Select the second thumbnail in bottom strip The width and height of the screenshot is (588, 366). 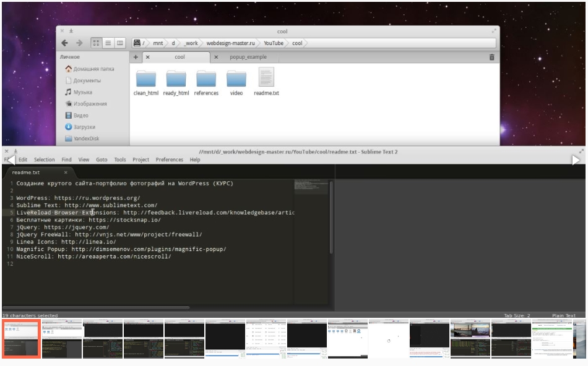tap(62, 338)
